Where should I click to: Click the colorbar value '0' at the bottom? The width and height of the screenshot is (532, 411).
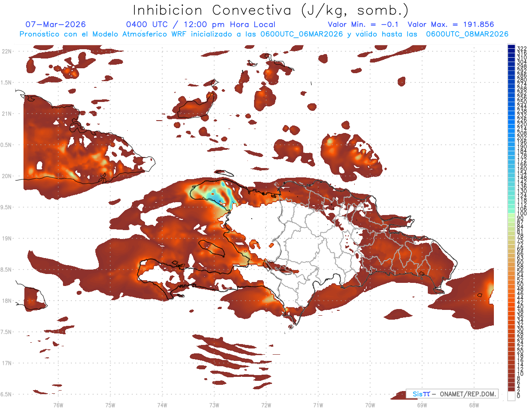pyautogui.click(x=519, y=395)
